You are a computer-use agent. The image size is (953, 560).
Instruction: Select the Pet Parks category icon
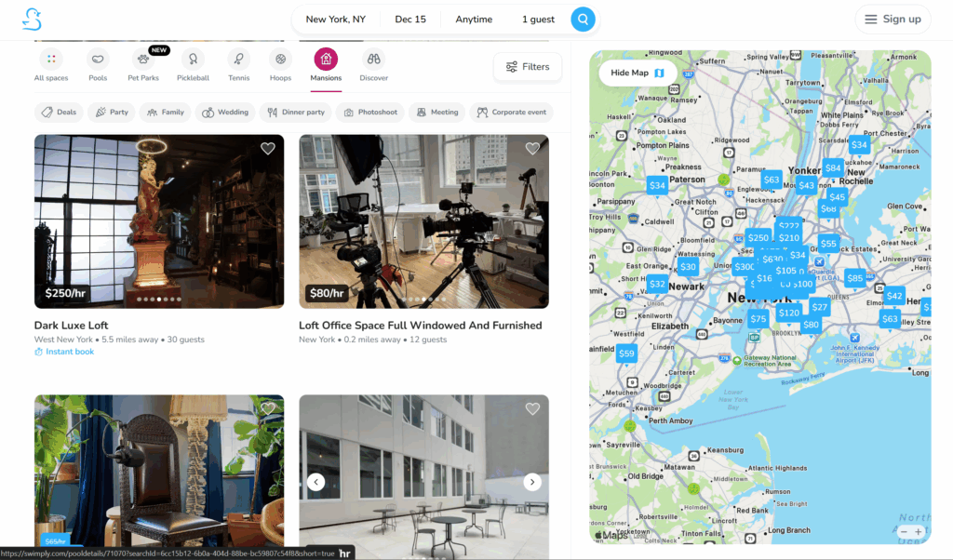coord(144,60)
